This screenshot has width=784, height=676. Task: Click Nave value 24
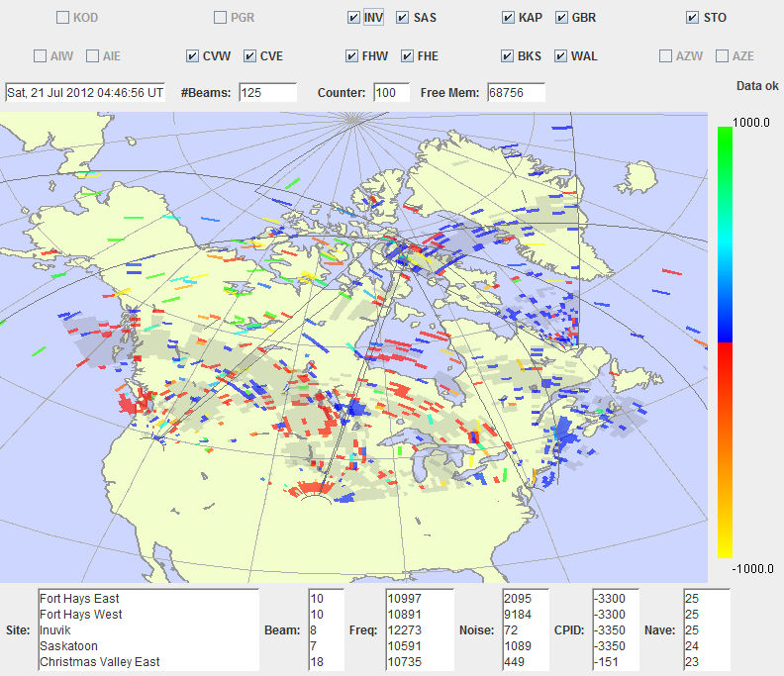[x=692, y=646]
